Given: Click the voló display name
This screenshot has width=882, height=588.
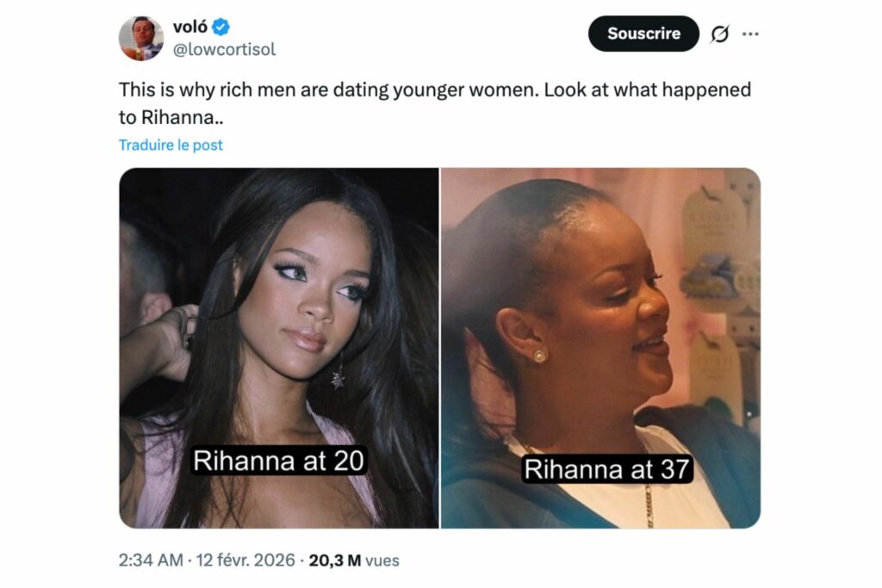Looking at the screenshot, I should click(x=190, y=28).
